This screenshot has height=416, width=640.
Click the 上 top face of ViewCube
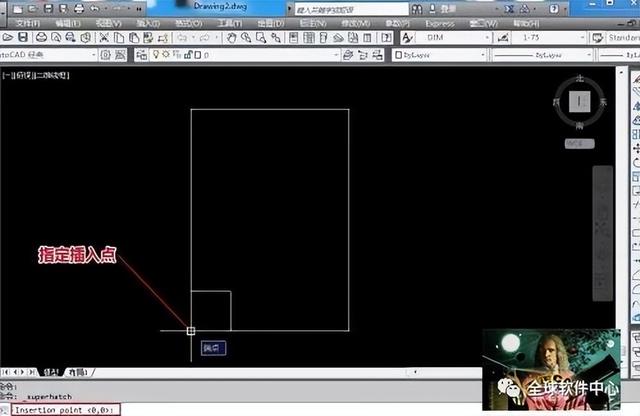coord(580,101)
